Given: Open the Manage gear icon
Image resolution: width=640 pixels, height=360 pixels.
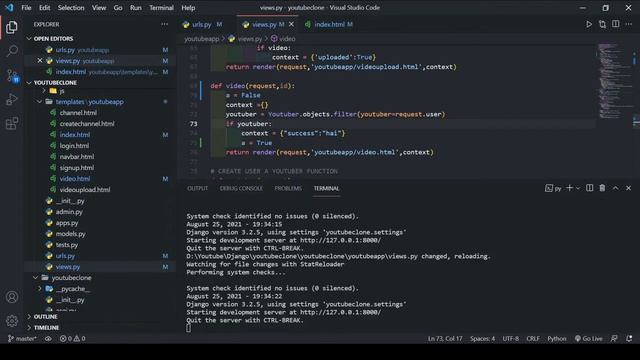Looking at the screenshot, I should tap(12, 321).
